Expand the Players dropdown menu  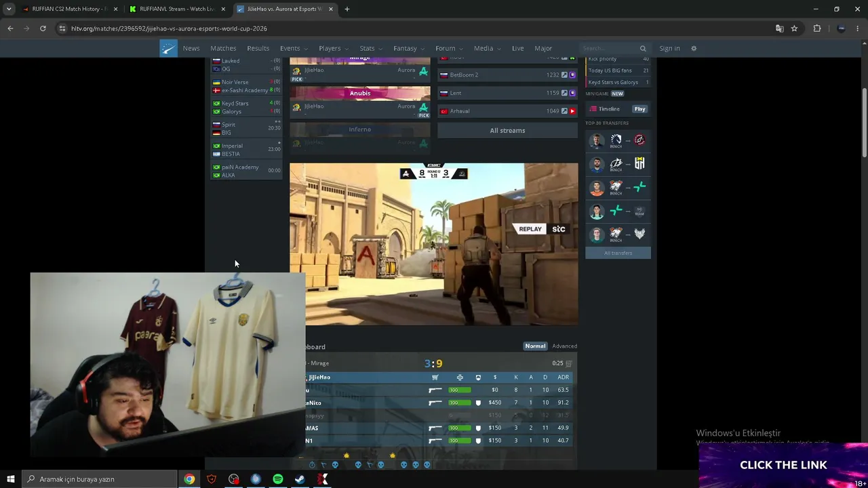point(334,48)
